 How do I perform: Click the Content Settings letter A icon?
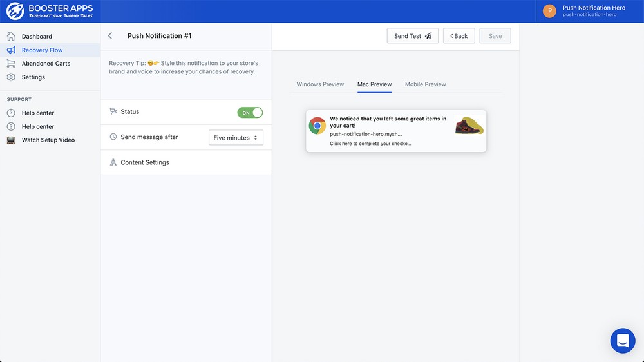tap(113, 162)
